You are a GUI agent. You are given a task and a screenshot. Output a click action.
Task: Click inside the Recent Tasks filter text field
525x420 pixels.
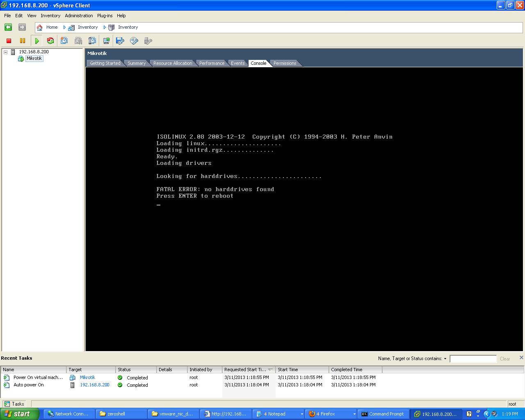pos(473,359)
